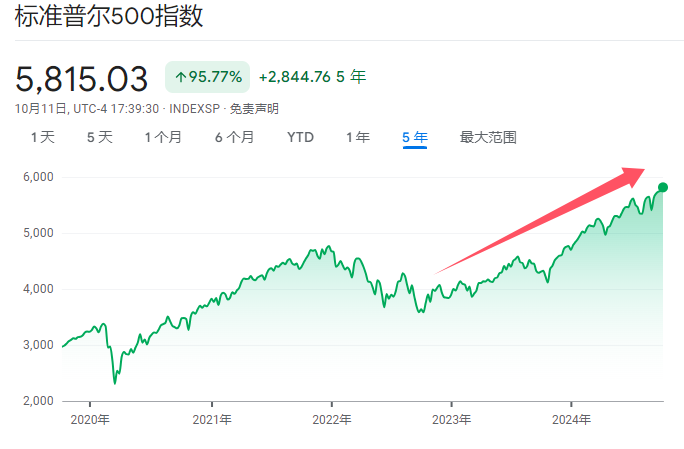Click the INDEXSP exchange label
The width and height of the screenshot is (684, 449).
195,109
